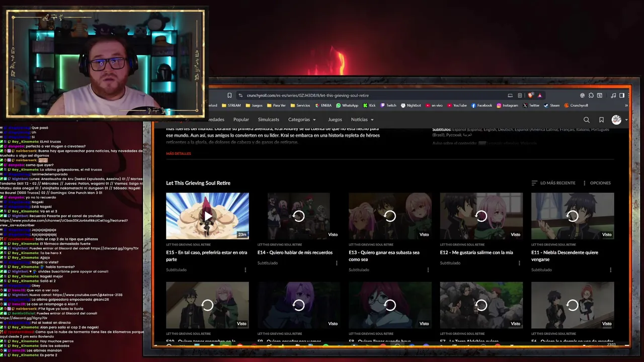Image resolution: width=644 pixels, height=362 pixels.
Task: Open the Twitch bookmark
Action: pyautogui.click(x=388, y=106)
